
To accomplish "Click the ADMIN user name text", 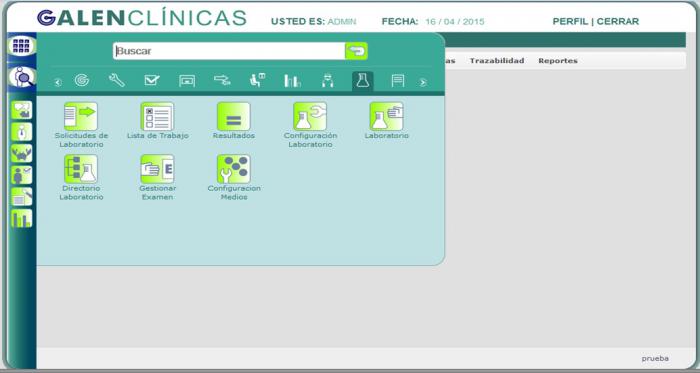I will [x=342, y=22].
